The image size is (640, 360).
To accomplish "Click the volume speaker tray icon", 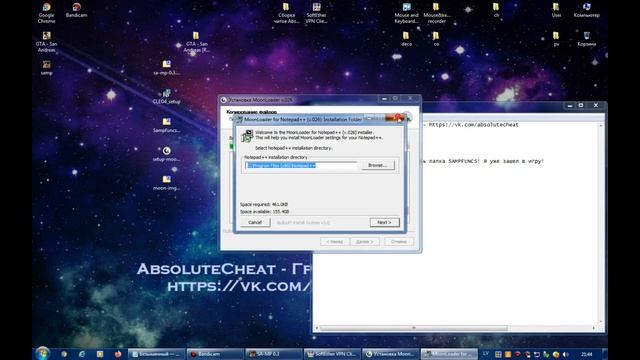I will click(x=566, y=354).
